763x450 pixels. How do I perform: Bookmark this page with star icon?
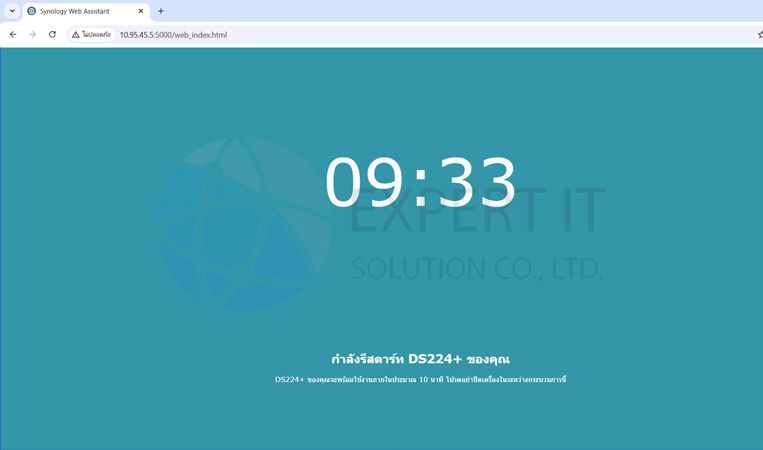click(x=760, y=35)
